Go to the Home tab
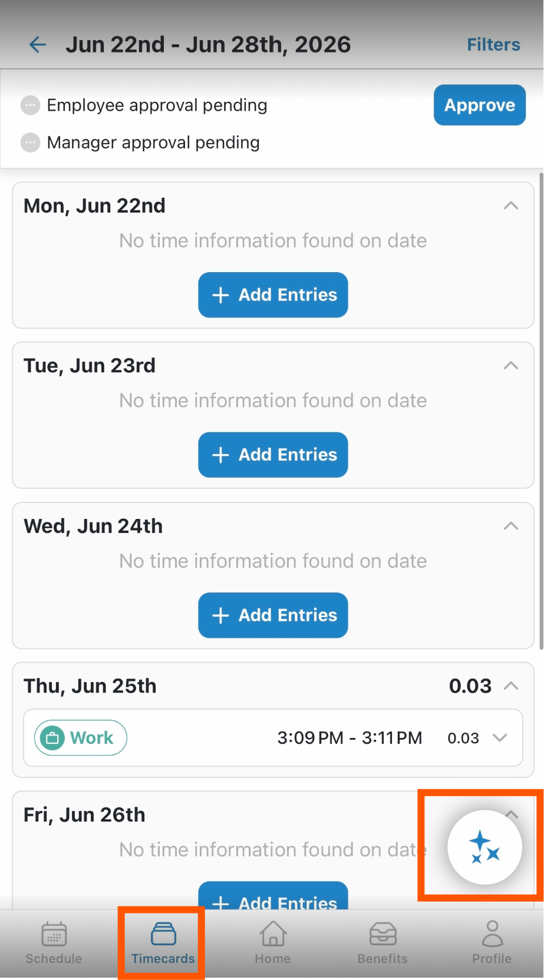The width and height of the screenshot is (544, 980). point(273,943)
